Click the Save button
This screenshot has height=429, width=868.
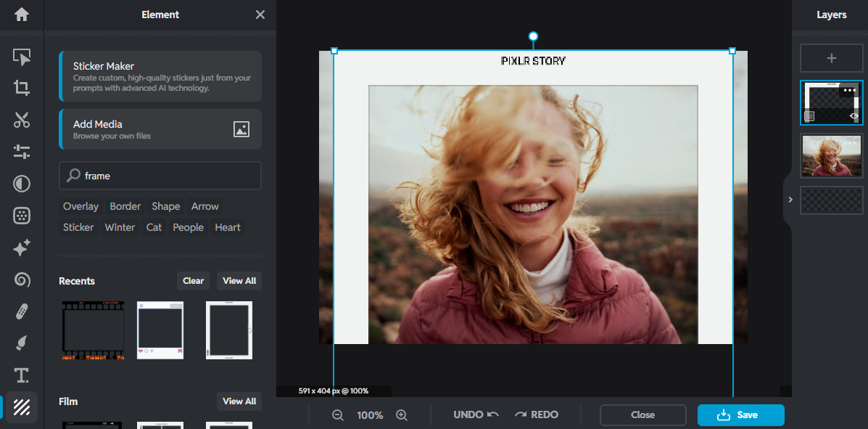[740, 415]
